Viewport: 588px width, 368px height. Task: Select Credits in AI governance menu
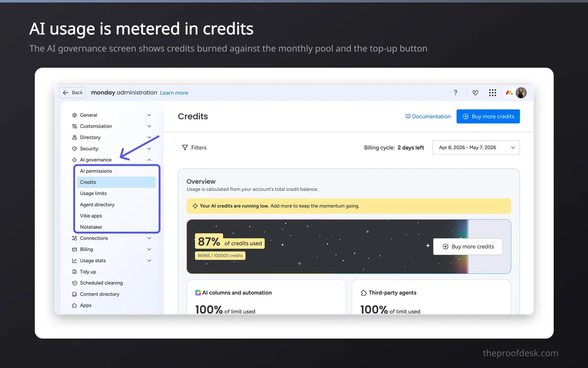[x=116, y=182]
